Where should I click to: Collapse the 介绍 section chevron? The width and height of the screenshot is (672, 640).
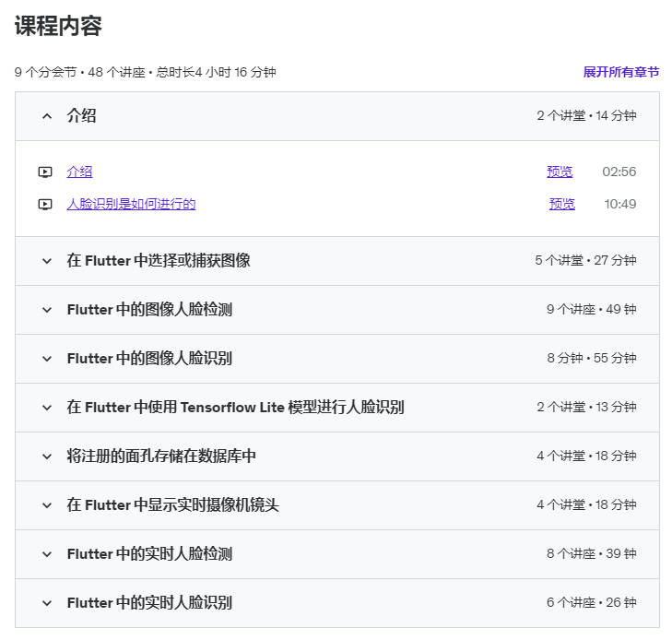tap(47, 116)
